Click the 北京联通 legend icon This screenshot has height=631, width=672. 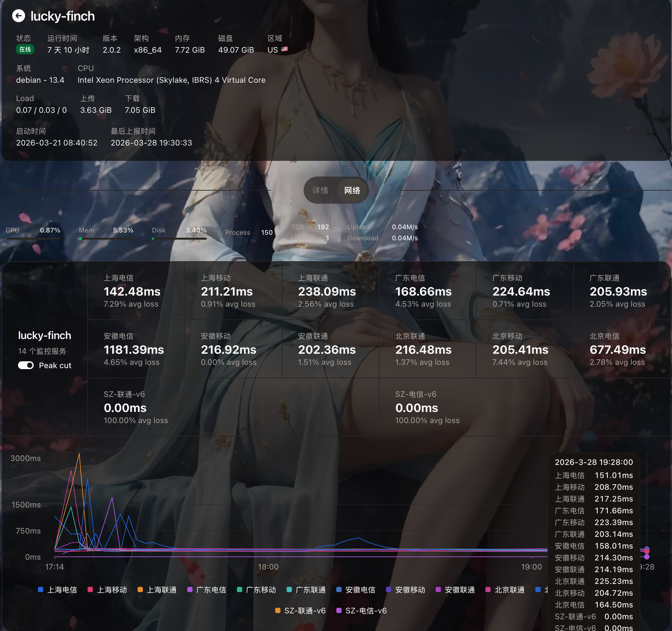[x=488, y=589]
